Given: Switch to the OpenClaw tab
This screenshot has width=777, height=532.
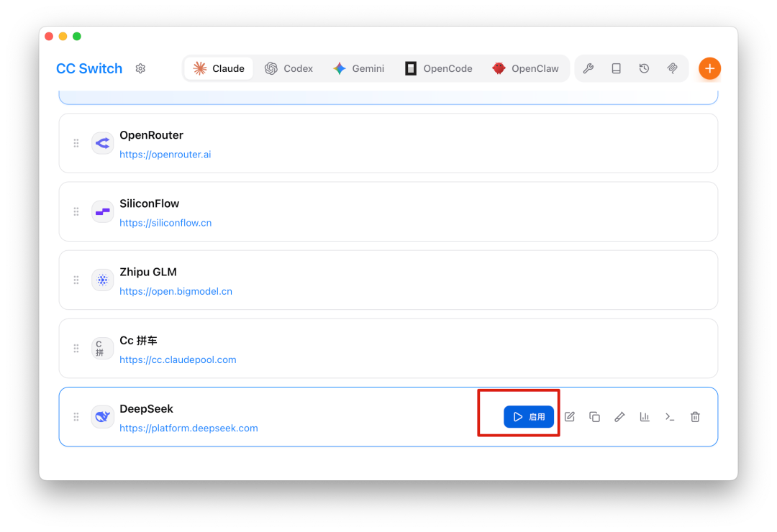Looking at the screenshot, I should pyautogui.click(x=525, y=68).
